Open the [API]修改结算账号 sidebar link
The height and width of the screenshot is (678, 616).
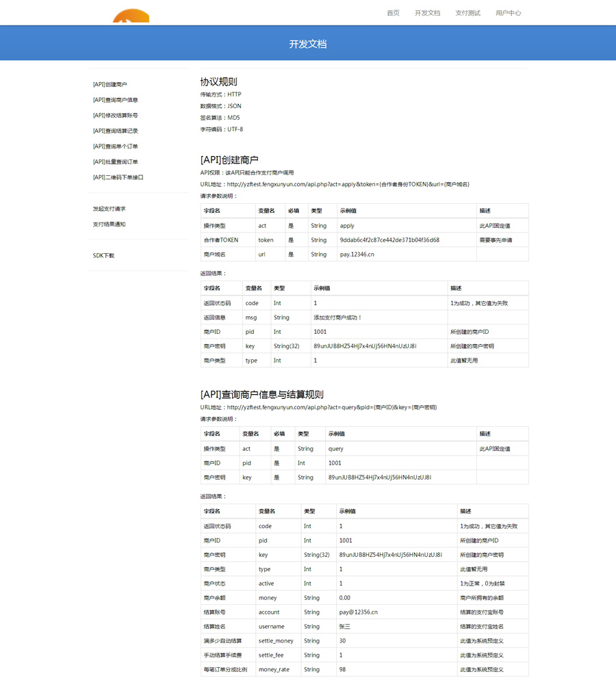(x=116, y=116)
